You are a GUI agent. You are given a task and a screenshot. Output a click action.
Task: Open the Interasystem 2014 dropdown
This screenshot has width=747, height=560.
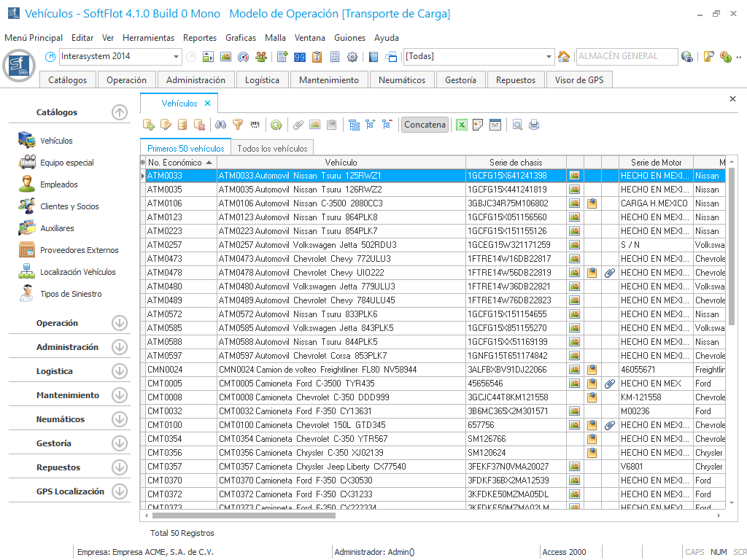coord(177,57)
